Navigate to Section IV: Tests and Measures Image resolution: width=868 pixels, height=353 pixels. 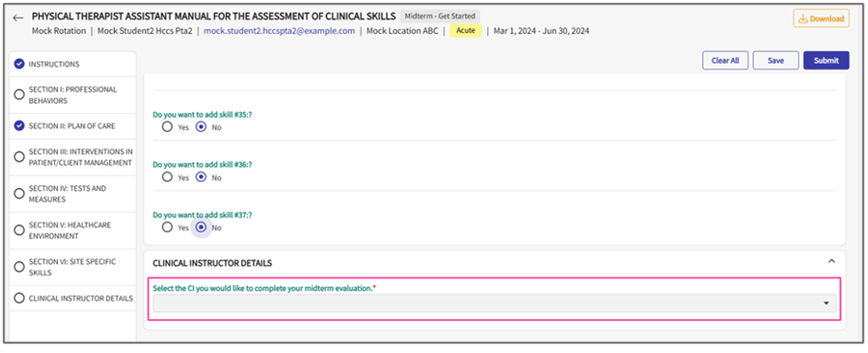(67, 194)
